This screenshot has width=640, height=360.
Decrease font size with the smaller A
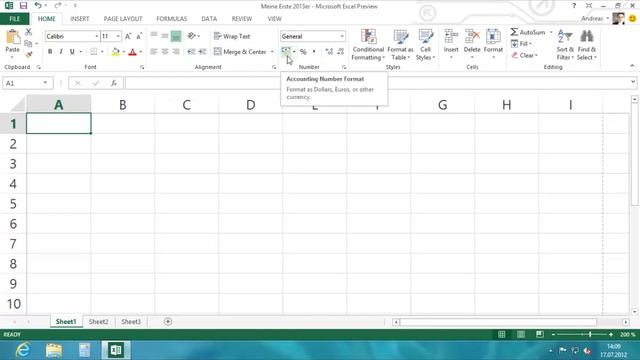point(139,36)
